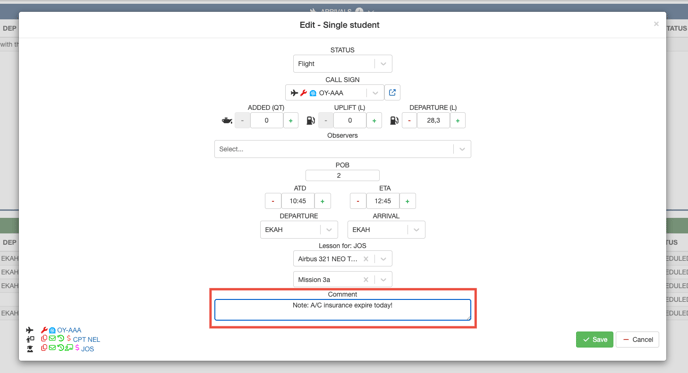688x373 pixels.
Task: Open the Observers select dropdown
Action: tap(343, 149)
